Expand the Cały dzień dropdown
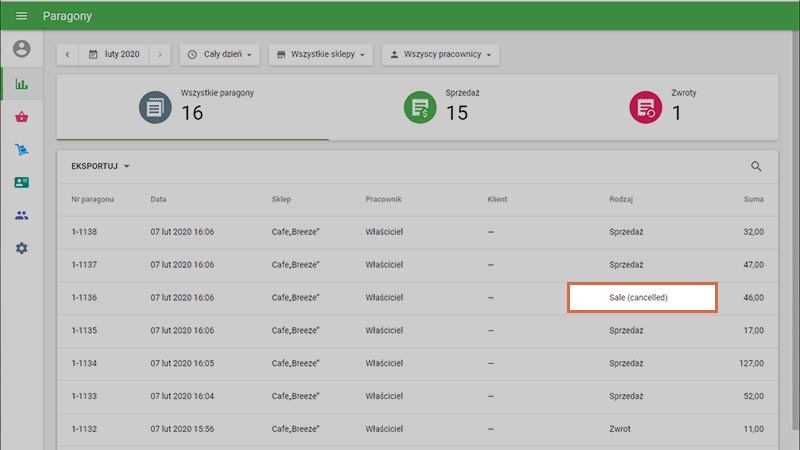The width and height of the screenshot is (800, 450). [x=219, y=54]
